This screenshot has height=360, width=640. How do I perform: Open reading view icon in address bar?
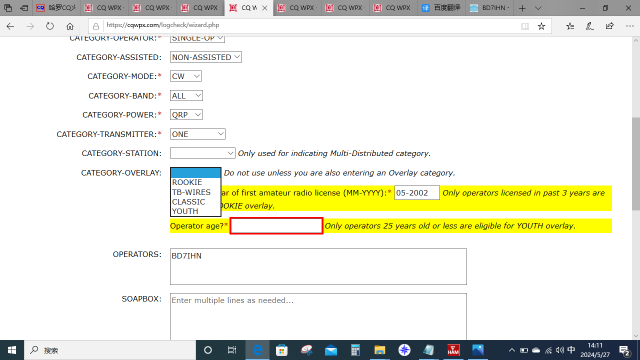point(525,27)
